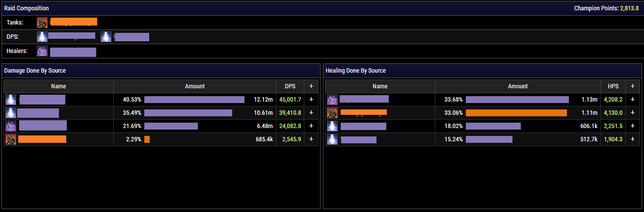This screenshot has width=644, height=212.
Task: Sort Damage table by Amount column header
Action: click(195, 86)
